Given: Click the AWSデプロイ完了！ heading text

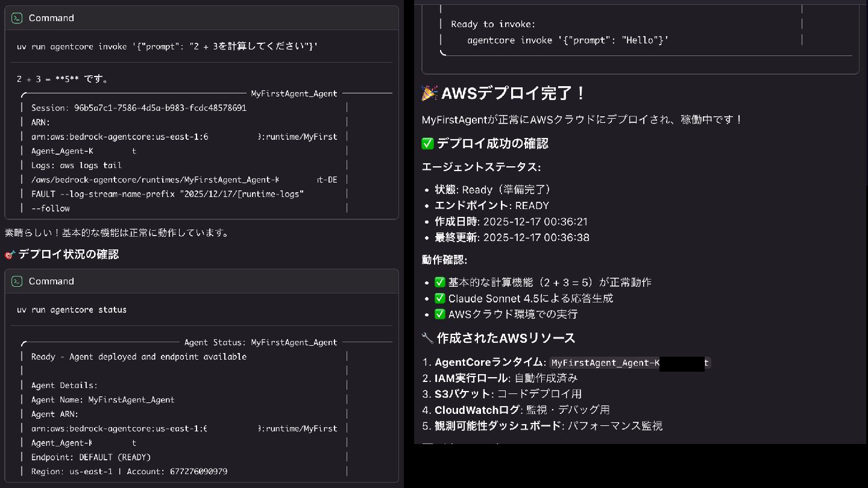Looking at the screenshot, I should coord(514,93).
